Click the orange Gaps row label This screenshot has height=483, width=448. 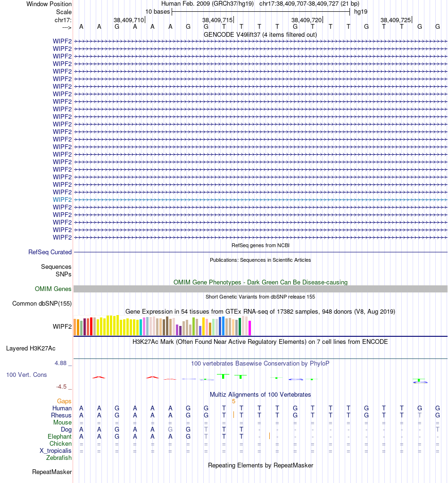coord(64,401)
